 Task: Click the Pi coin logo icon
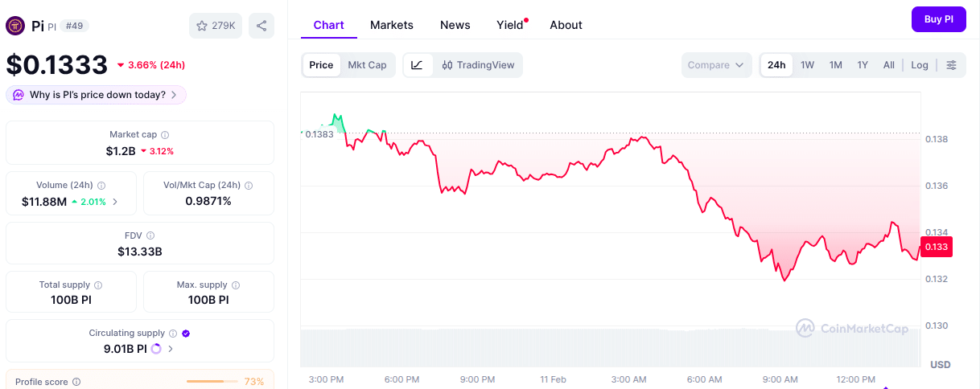point(15,26)
